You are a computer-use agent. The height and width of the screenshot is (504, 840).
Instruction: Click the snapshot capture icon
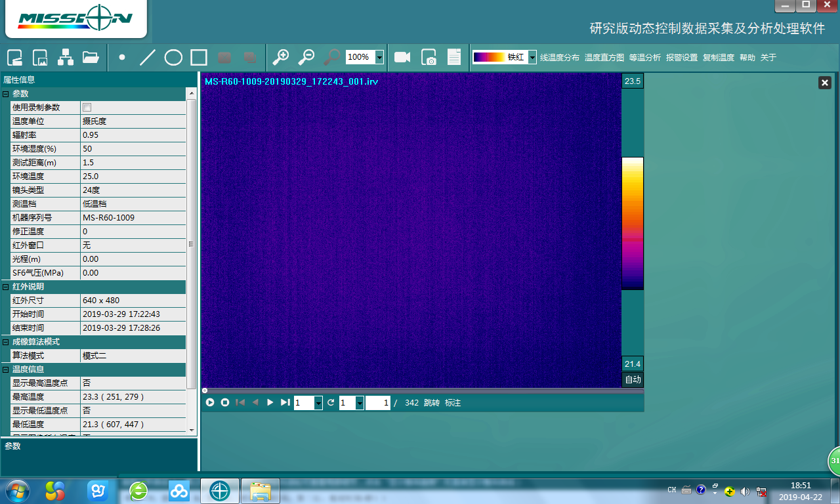click(429, 58)
